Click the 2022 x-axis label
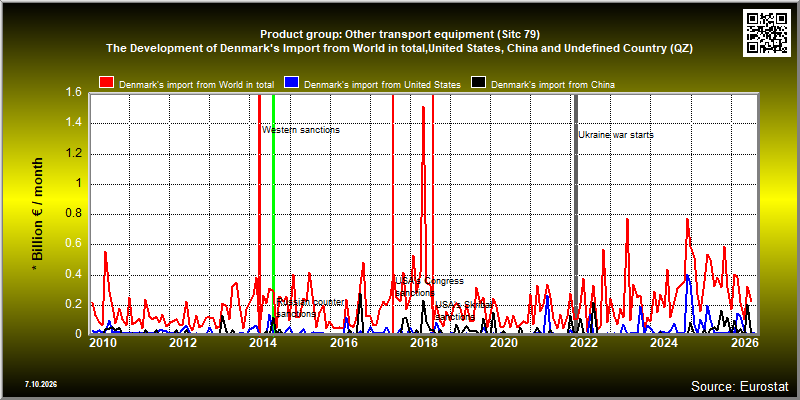Image resolution: width=800 pixels, height=400 pixels. coord(583,343)
